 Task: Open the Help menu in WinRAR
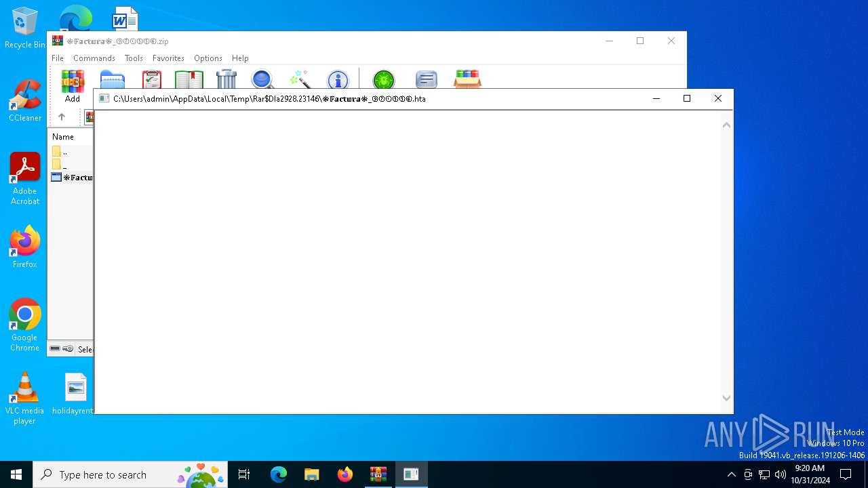[240, 58]
